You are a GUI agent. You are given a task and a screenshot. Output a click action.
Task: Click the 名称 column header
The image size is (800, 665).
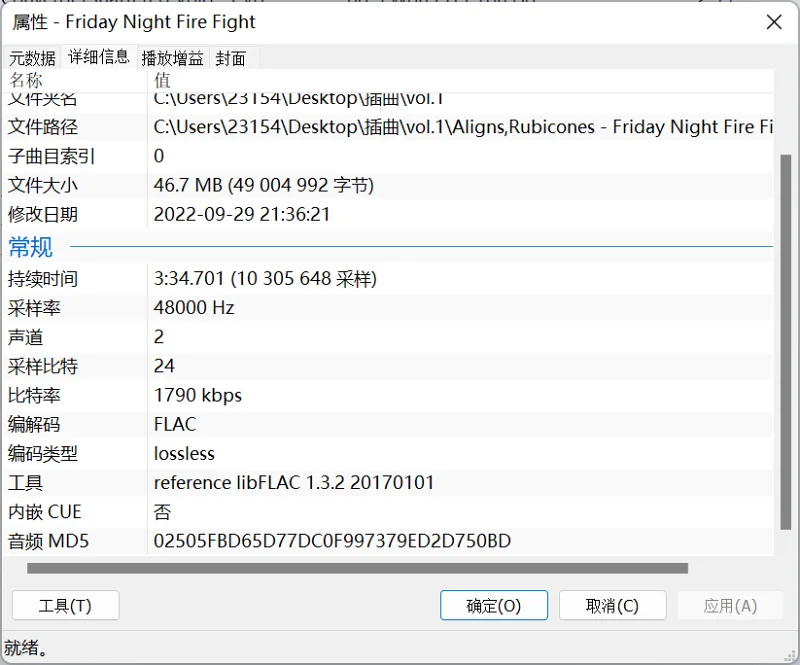pos(77,80)
